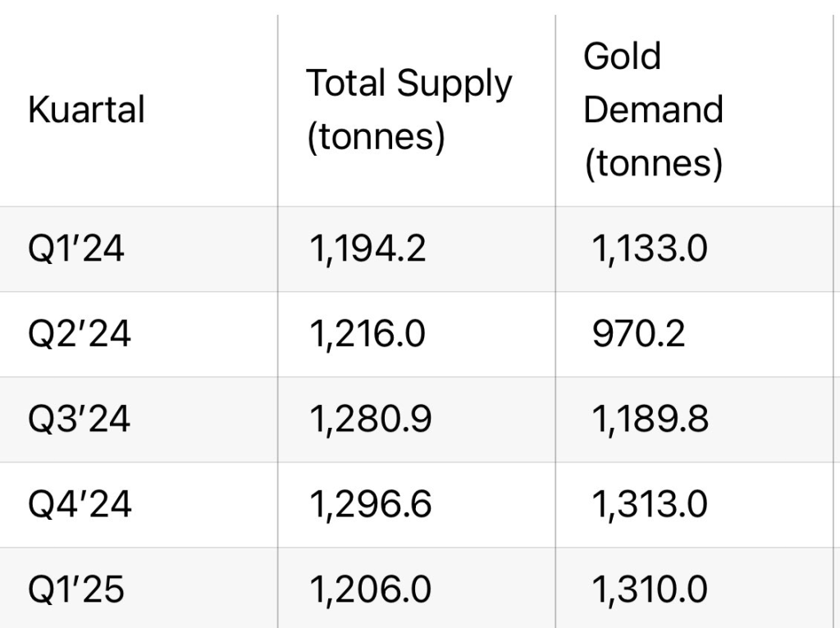Select the 1,296.6 supply value
The width and height of the screenshot is (840, 628).
(370, 504)
